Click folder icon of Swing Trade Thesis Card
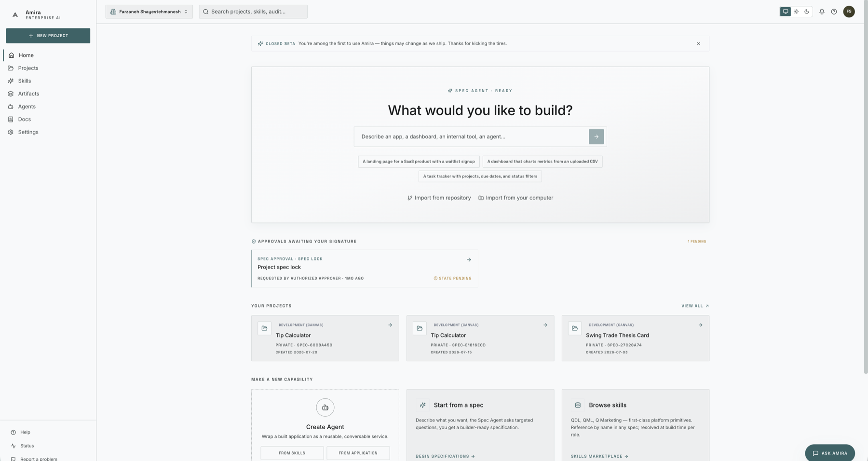This screenshot has width=868, height=461. [575, 328]
